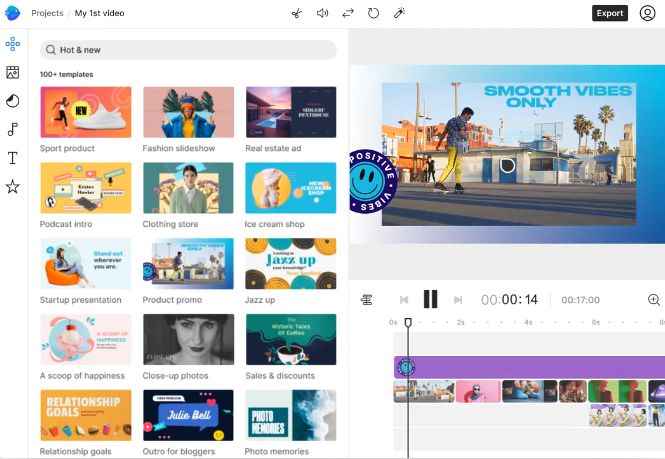Open the media library sidebar icon
This screenshot has width=665, height=459.
(13, 73)
